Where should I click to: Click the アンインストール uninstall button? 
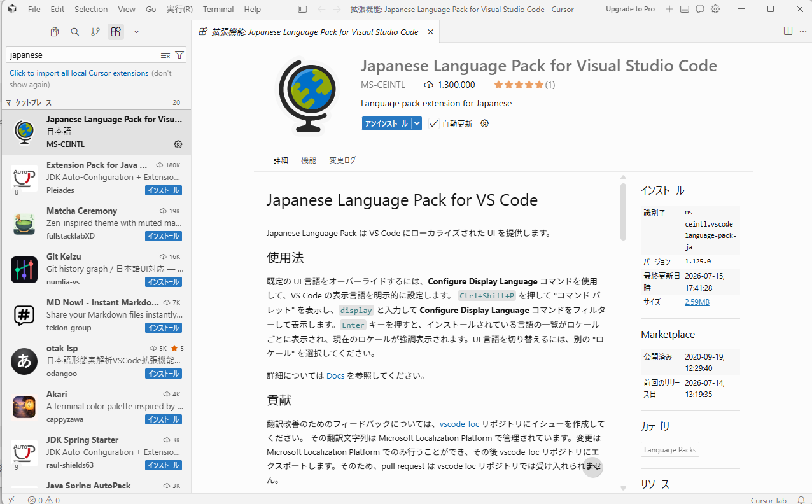386,123
